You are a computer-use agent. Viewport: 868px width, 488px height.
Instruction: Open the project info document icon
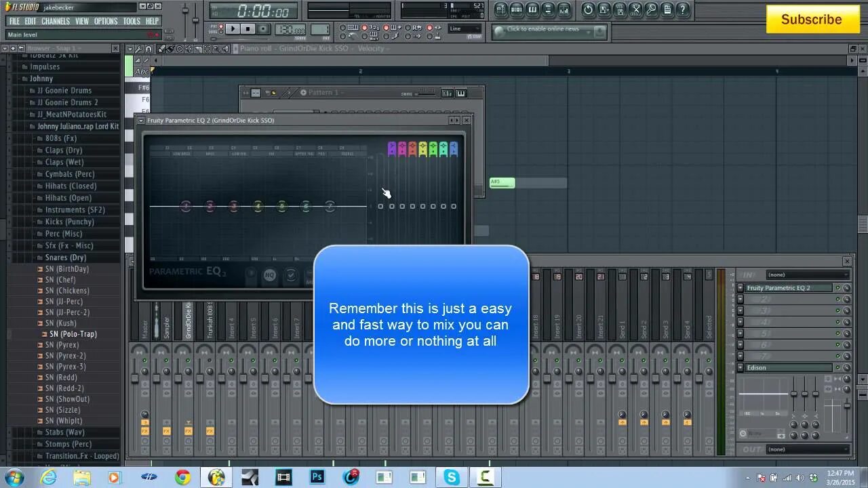pos(667,9)
